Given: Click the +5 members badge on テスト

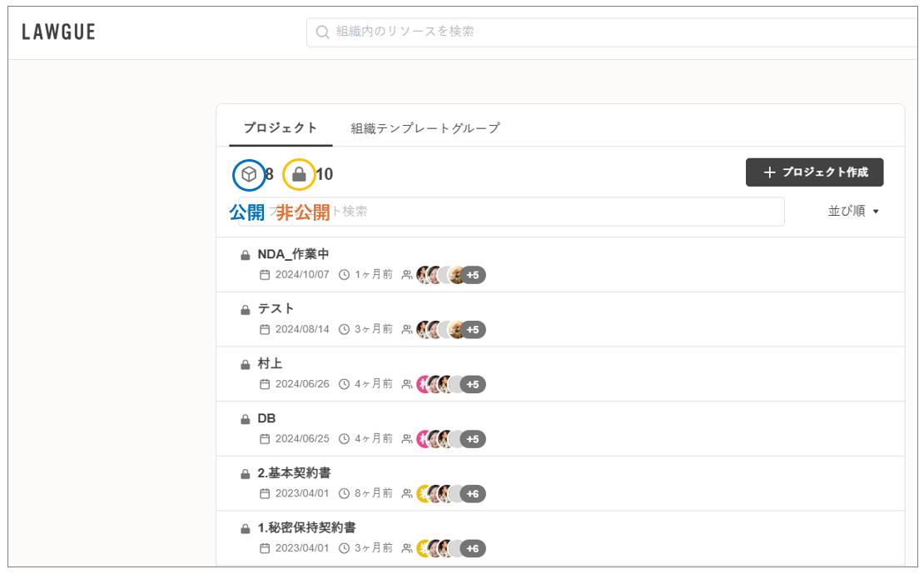Looking at the screenshot, I should click(473, 330).
